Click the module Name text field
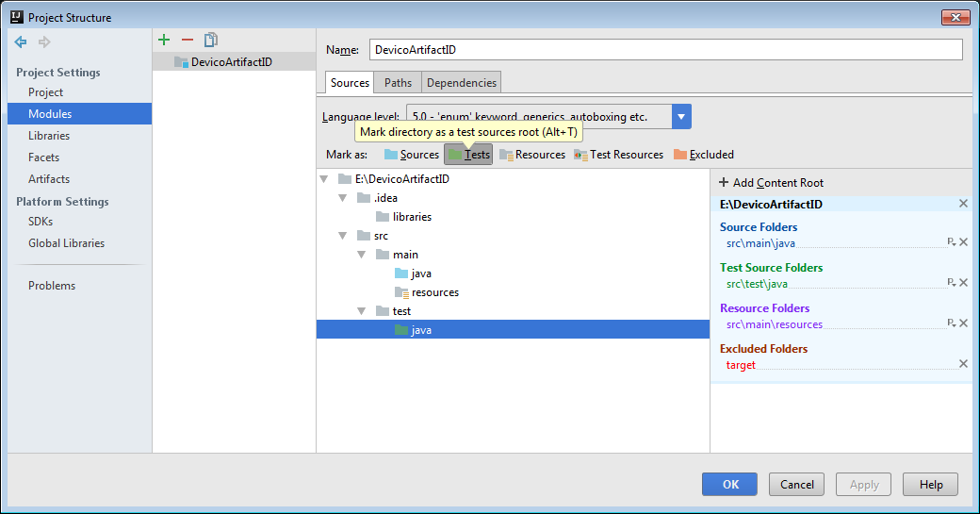This screenshot has width=980, height=514. click(x=664, y=50)
